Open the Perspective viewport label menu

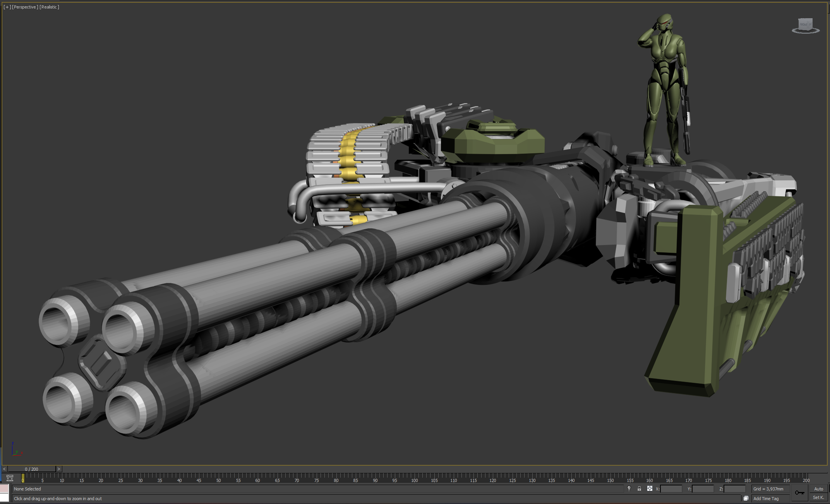pyautogui.click(x=25, y=7)
